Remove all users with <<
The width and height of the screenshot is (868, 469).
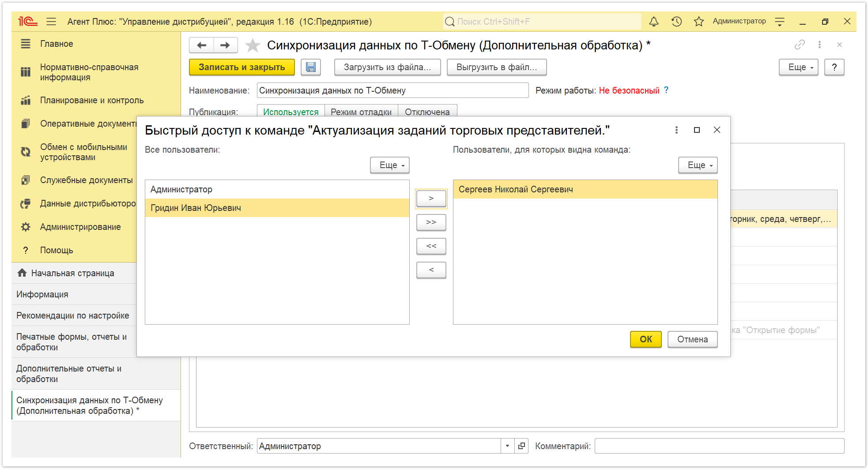coord(431,246)
